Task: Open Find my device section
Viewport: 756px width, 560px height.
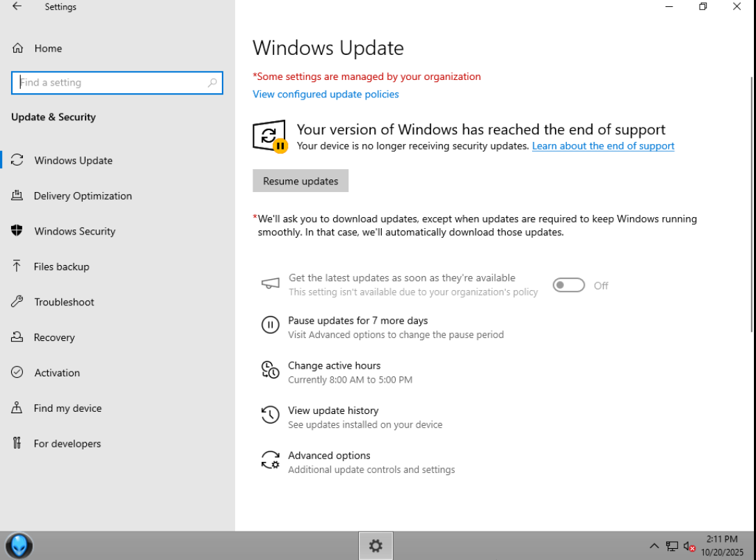Action: point(67,408)
